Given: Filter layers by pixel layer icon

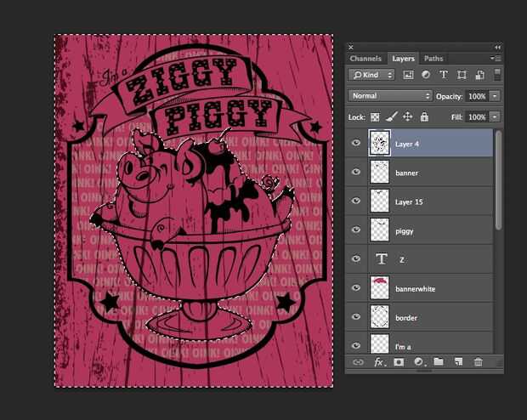Looking at the screenshot, I should click(x=408, y=75).
